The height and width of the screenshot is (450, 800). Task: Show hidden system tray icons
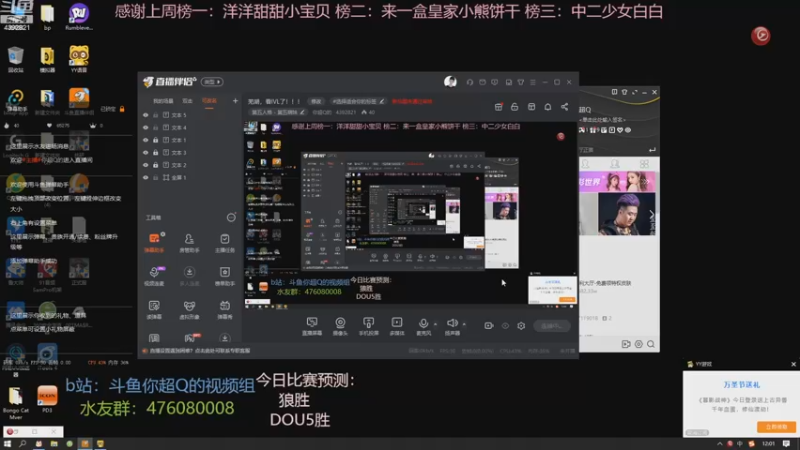(719, 444)
